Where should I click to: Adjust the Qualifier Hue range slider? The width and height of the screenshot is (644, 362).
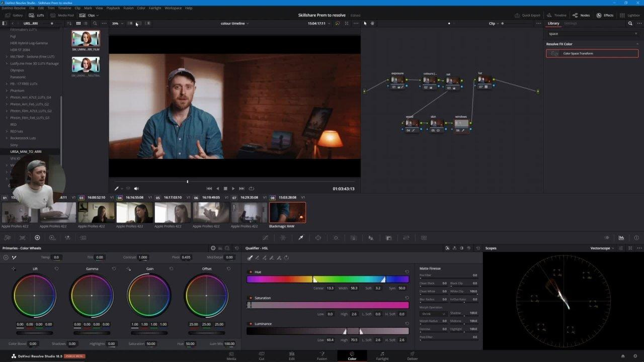(x=328, y=279)
